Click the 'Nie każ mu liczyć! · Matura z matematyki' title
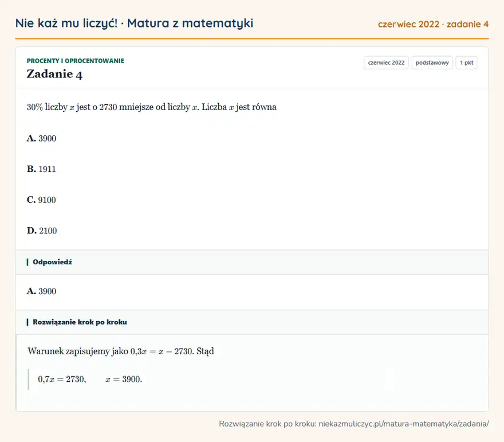 tap(135, 24)
